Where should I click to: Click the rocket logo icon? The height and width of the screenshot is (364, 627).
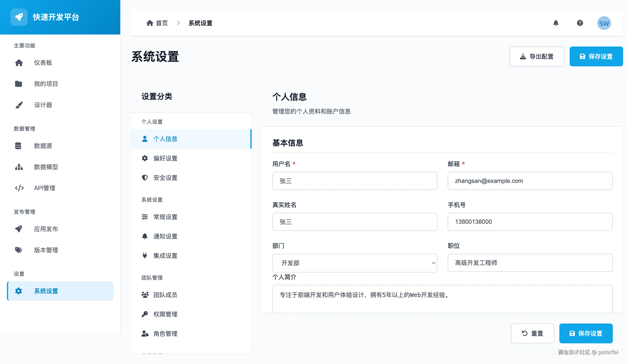19,17
